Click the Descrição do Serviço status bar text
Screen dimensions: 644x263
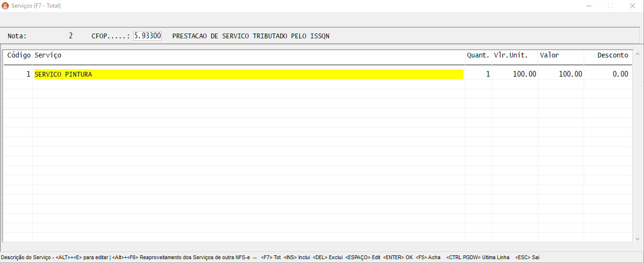(26, 257)
